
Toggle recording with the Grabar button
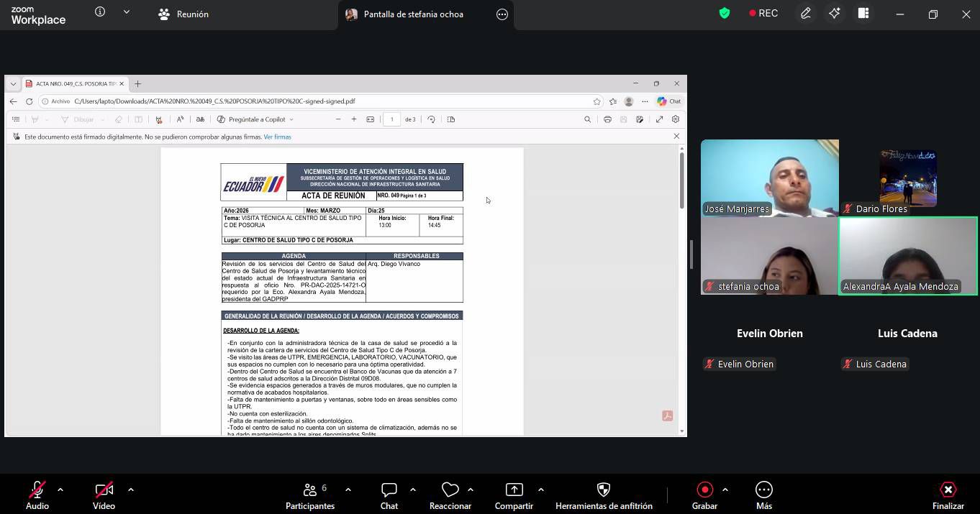(704, 490)
